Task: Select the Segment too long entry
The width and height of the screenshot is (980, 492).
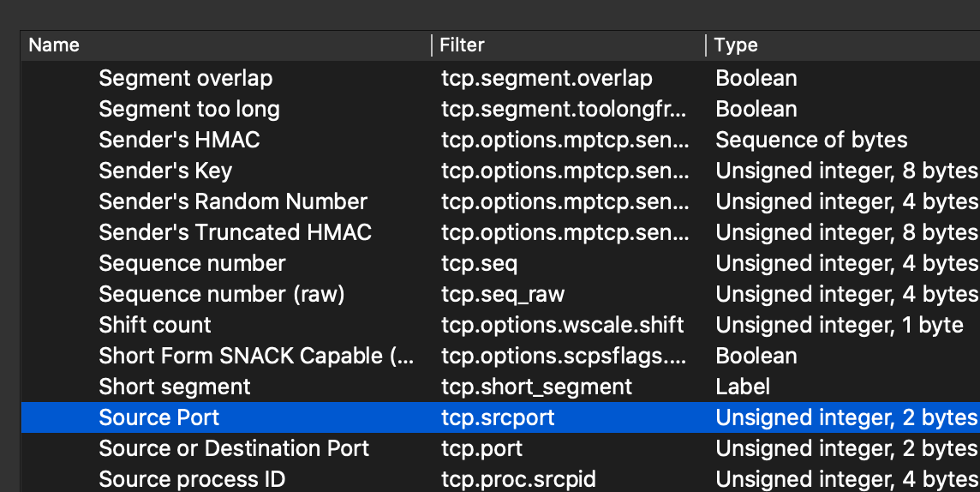Action: pyautogui.click(x=188, y=109)
